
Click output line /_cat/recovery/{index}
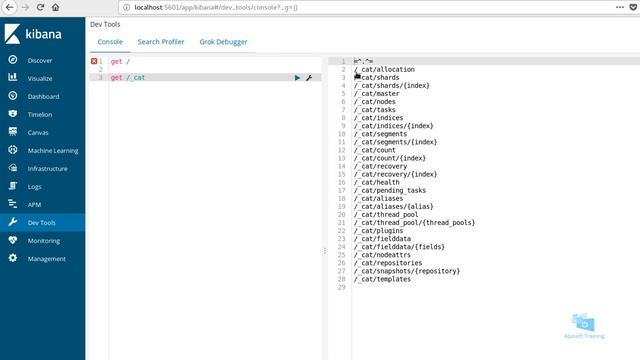click(396, 174)
